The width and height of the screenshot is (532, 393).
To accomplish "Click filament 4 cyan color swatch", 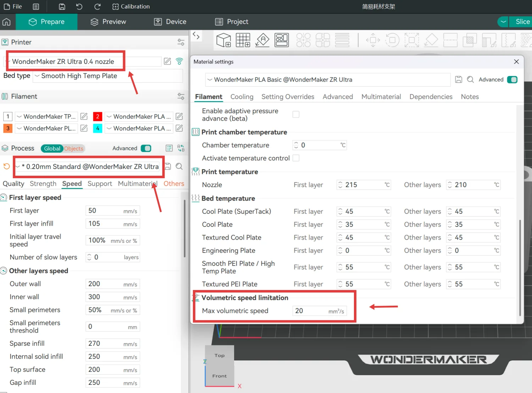I will point(98,128).
